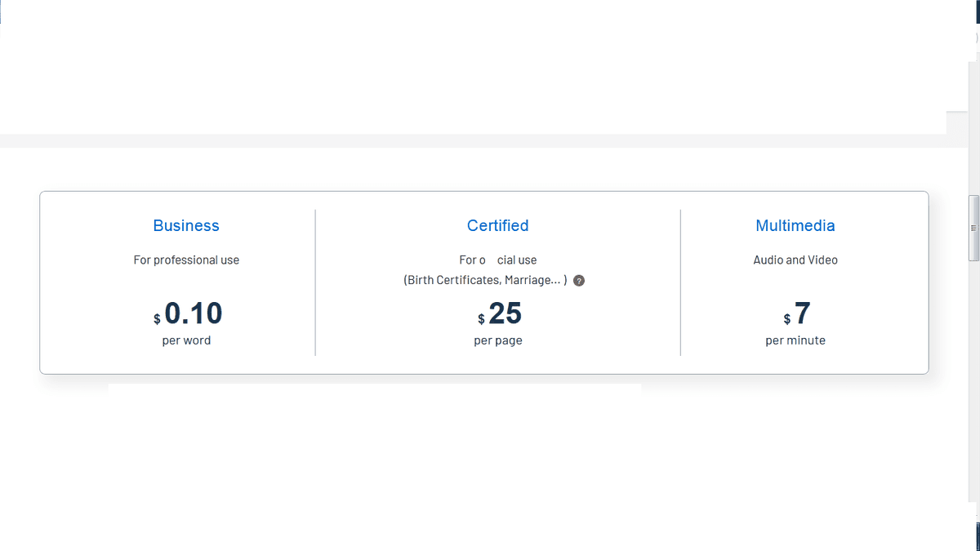Viewport: 980px width, 551px height.
Task: Open the Multimedia pricing heading
Action: coord(795,226)
